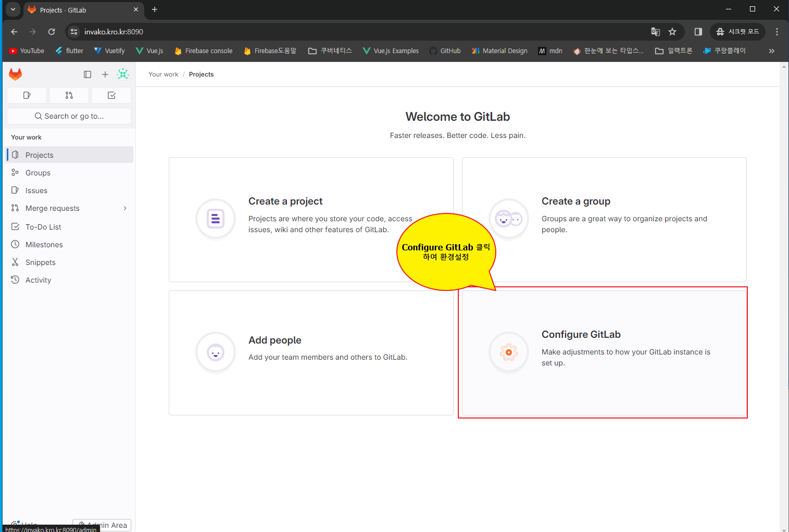Close the Projects · GitLab tab
The height and width of the screenshot is (532, 789).
coord(136,9)
